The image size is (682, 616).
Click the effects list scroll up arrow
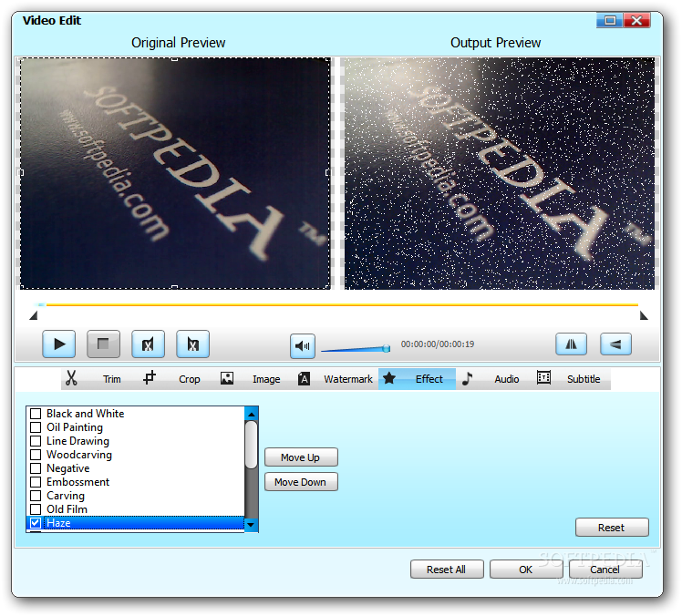[x=251, y=414]
